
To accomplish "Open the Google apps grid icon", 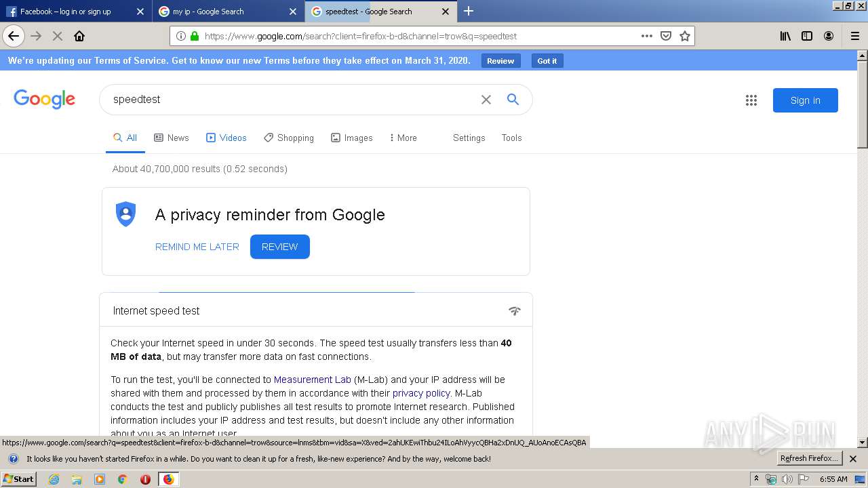I will click(751, 100).
